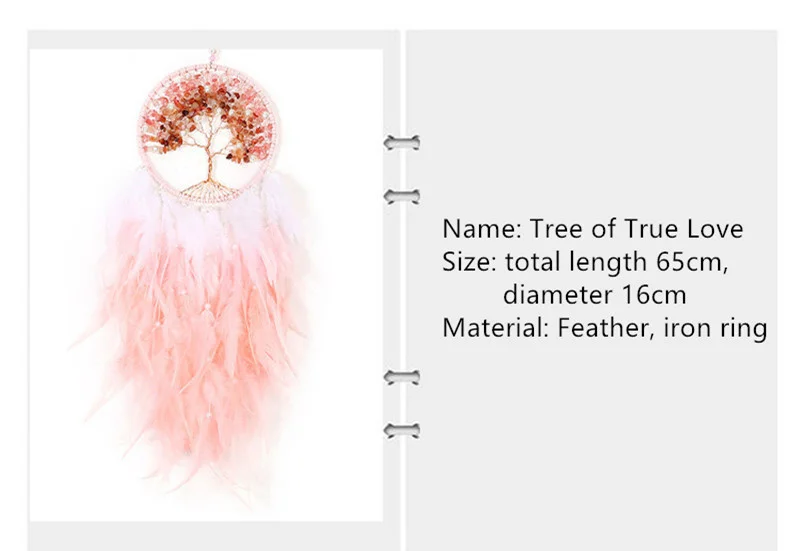The image size is (800, 551).
Task: Click the third binder ring clip from top
Action: (x=402, y=378)
